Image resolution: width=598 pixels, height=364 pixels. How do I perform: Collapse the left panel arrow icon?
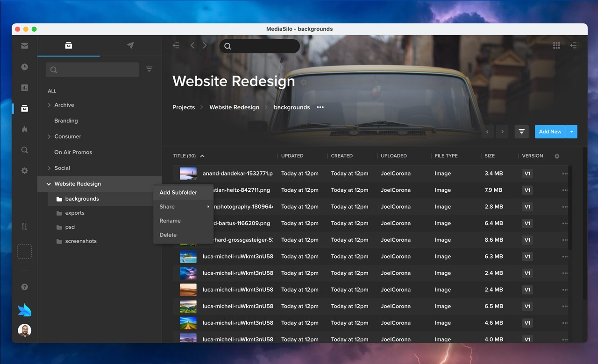(176, 45)
